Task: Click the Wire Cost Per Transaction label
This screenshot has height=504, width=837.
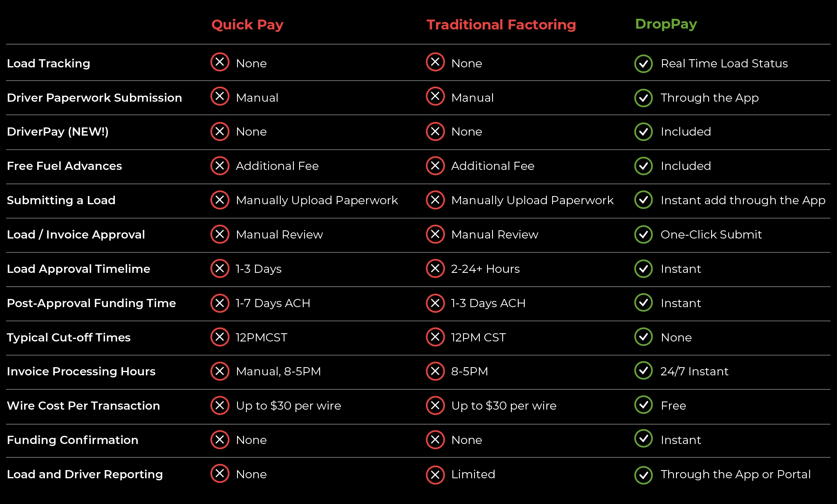Action: coord(83,406)
